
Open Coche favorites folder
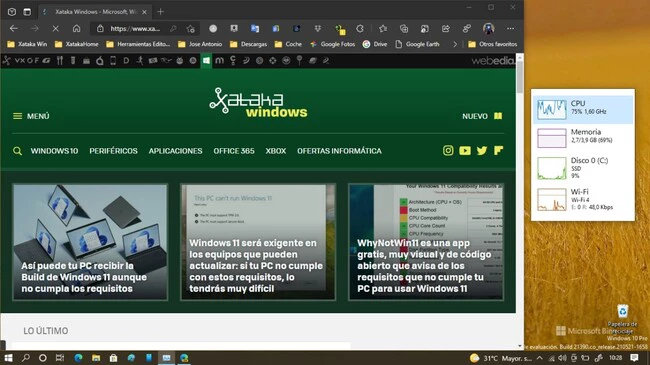[289, 44]
